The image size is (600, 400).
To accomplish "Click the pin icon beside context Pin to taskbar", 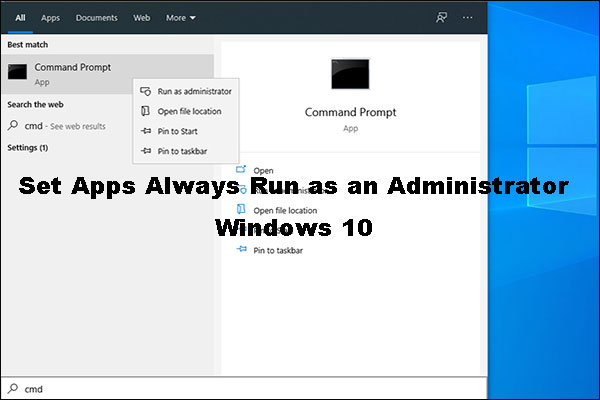I will pos(146,151).
